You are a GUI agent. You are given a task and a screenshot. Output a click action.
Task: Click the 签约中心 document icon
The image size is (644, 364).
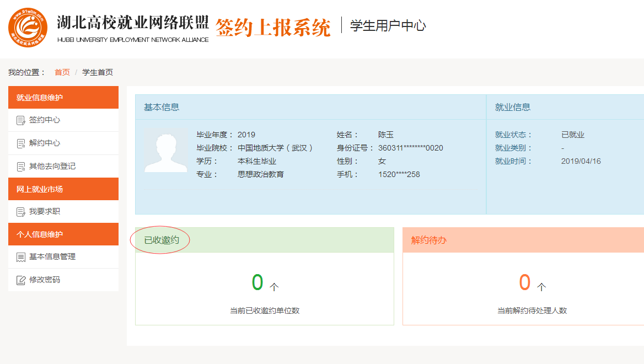21,120
